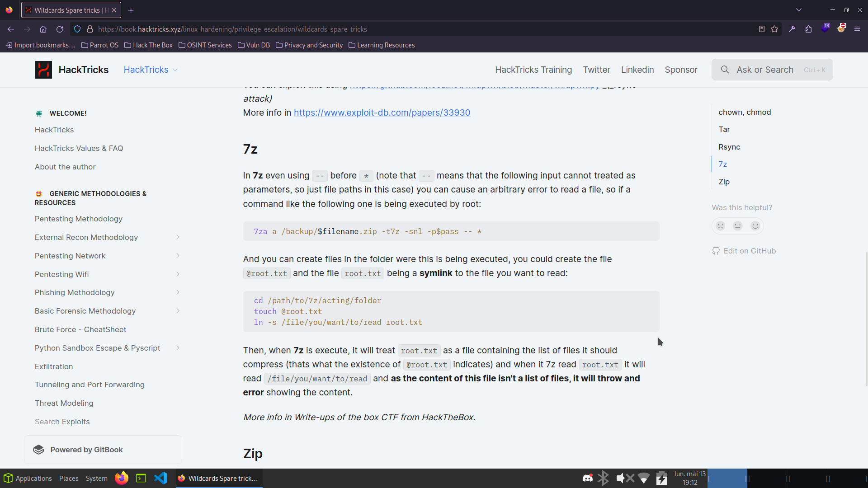
Task: Open Discord from the system tray
Action: (587, 478)
